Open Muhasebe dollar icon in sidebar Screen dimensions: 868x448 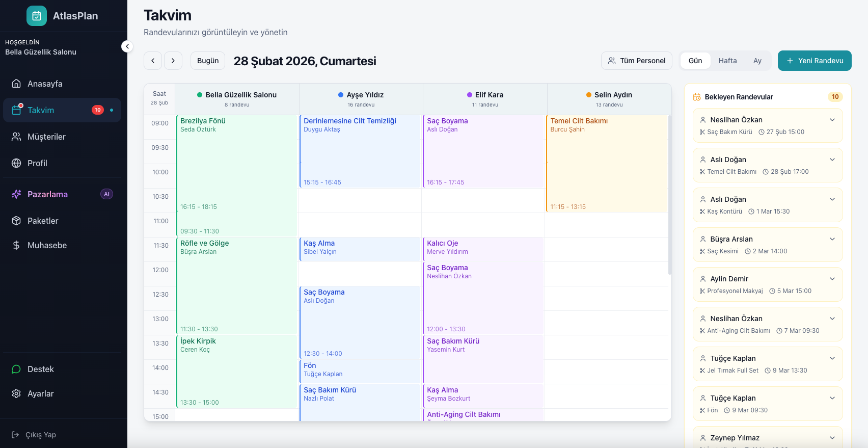pyautogui.click(x=16, y=245)
